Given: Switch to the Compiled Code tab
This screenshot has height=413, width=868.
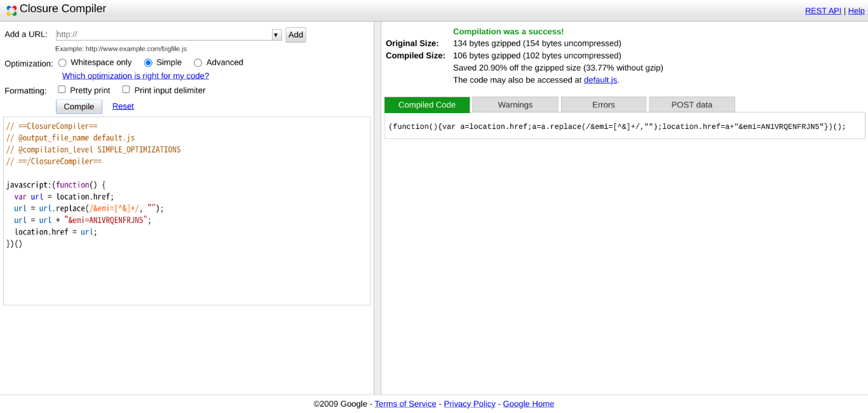Looking at the screenshot, I should pyautogui.click(x=427, y=105).
